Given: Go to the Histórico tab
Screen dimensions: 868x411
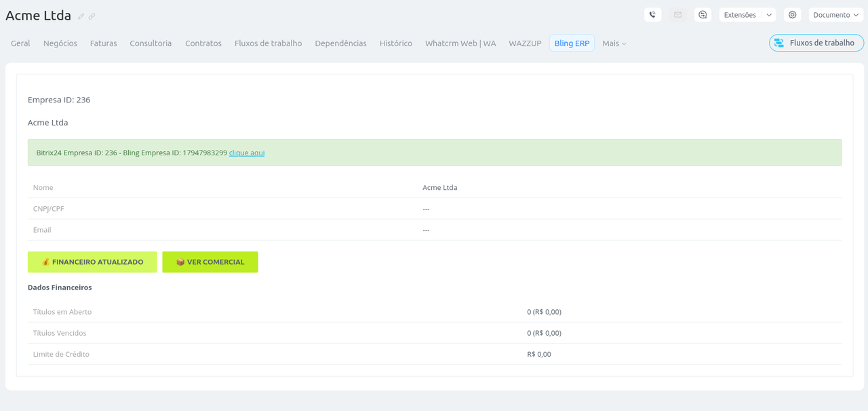Looking at the screenshot, I should click(x=395, y=43).
